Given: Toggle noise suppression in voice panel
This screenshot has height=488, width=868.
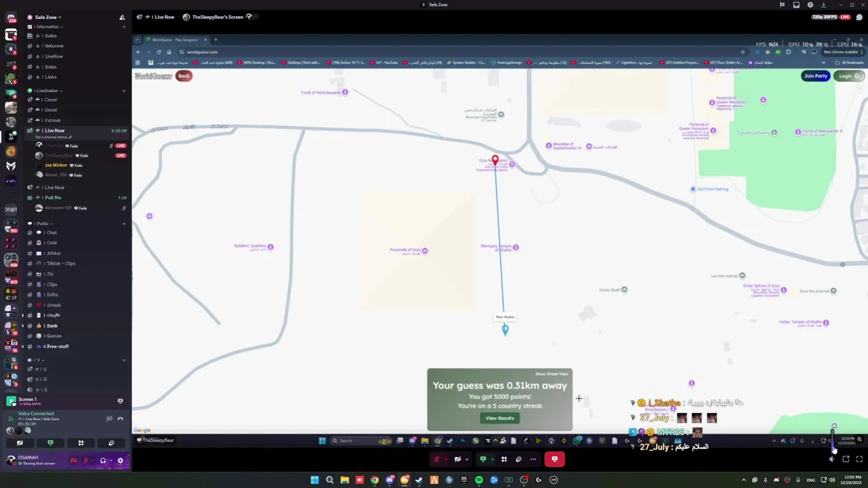Looking at the screenshot, I should [109, 418].
